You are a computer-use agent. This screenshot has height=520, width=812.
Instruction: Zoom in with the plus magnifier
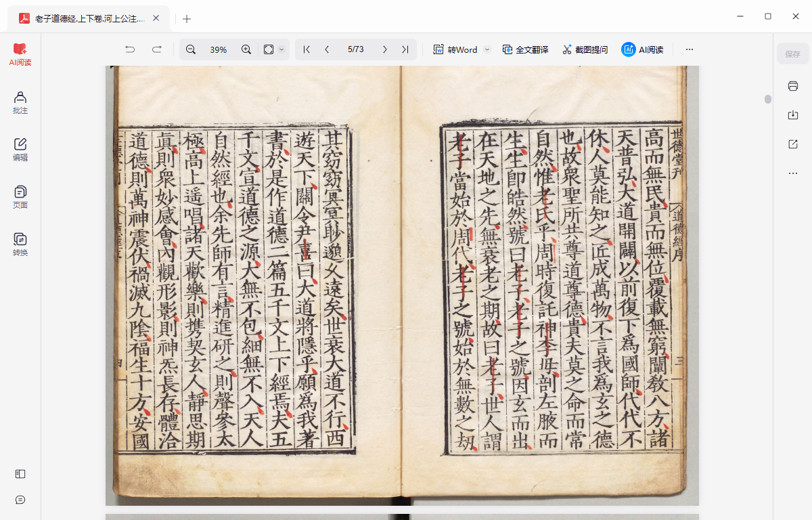246,49
